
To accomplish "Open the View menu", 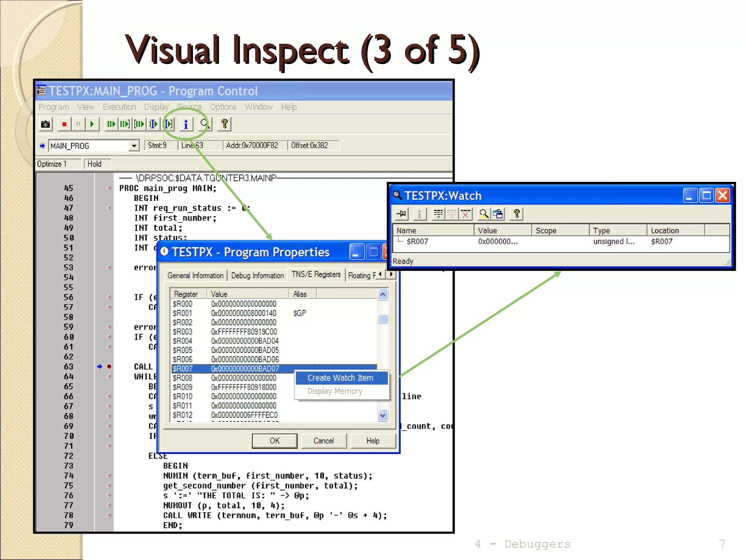I will click(x=86, y=107).
